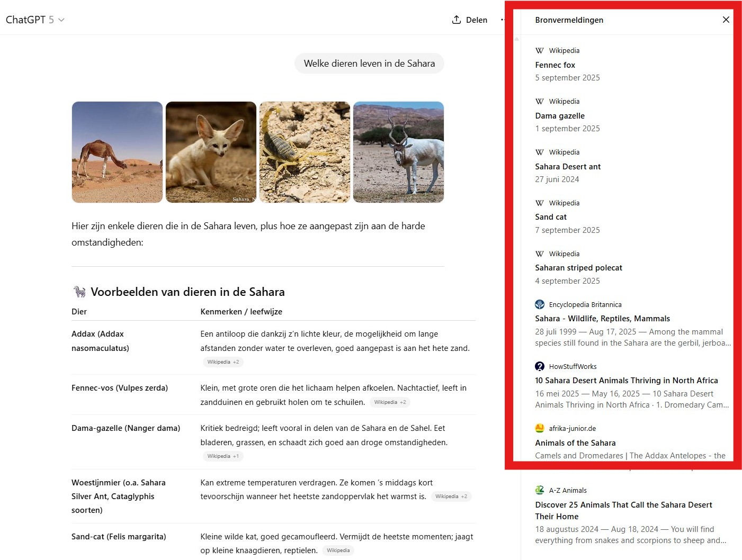Click the 'A-Z Animals' source name
This screenshot has height=560, width=742.
pyautogui.click(x=568, y=491)
